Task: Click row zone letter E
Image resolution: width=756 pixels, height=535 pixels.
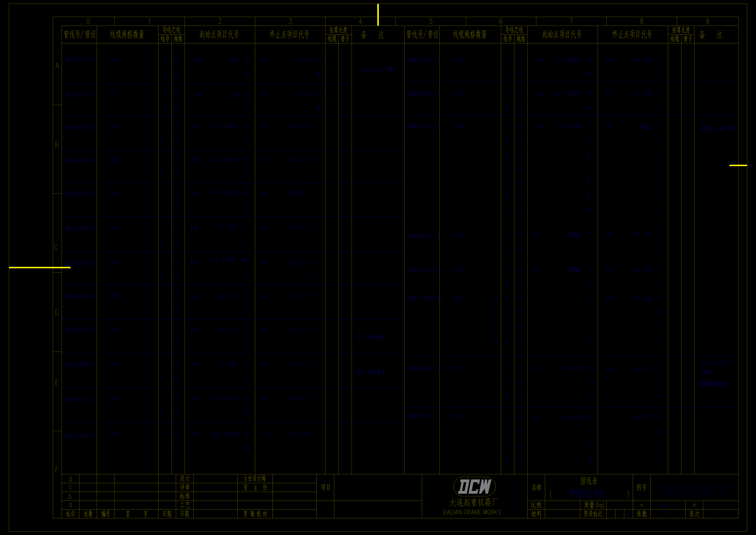Action: coord(57,383)
